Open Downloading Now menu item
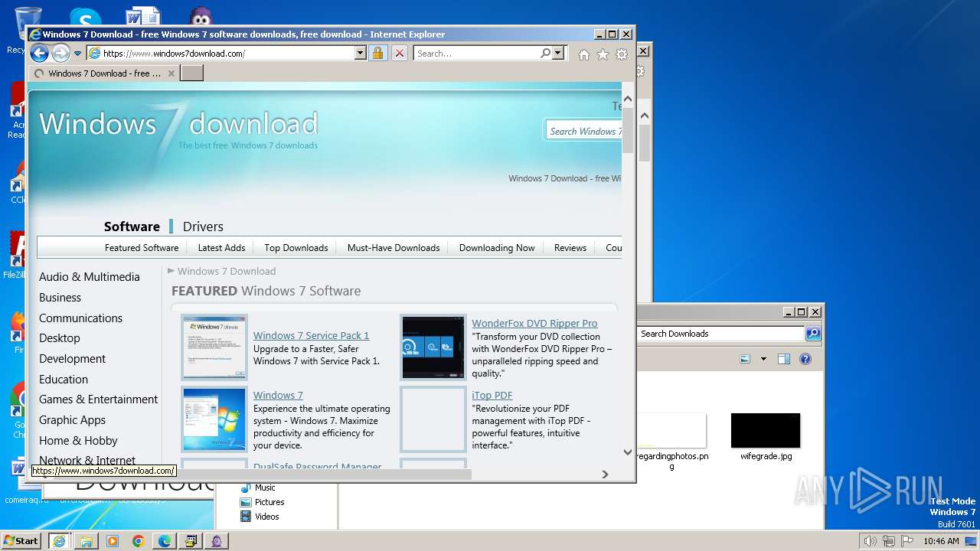980x551 pixels. (x=497, y=248)
